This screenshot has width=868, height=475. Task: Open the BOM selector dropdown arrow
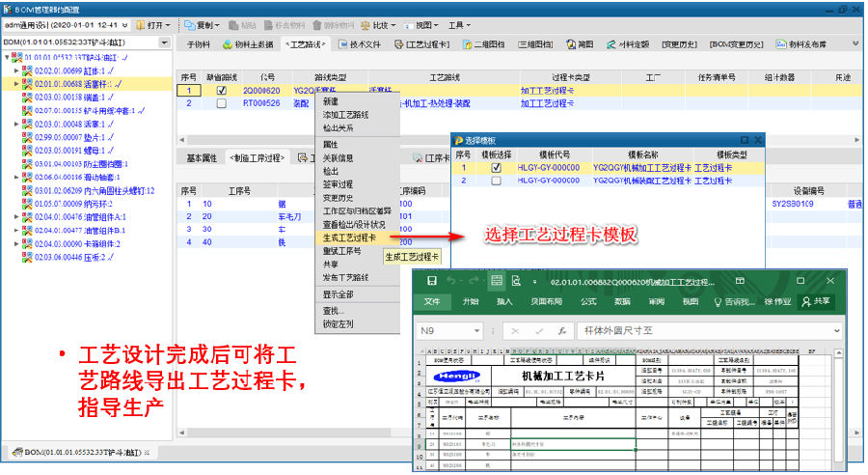(x=165, y=43)
